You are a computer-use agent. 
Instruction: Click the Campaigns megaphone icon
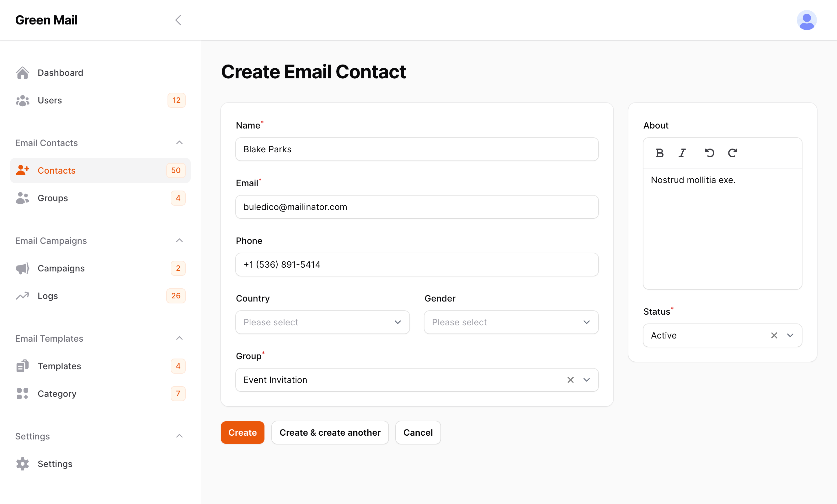pyautogui.click(x=22, y=268)
